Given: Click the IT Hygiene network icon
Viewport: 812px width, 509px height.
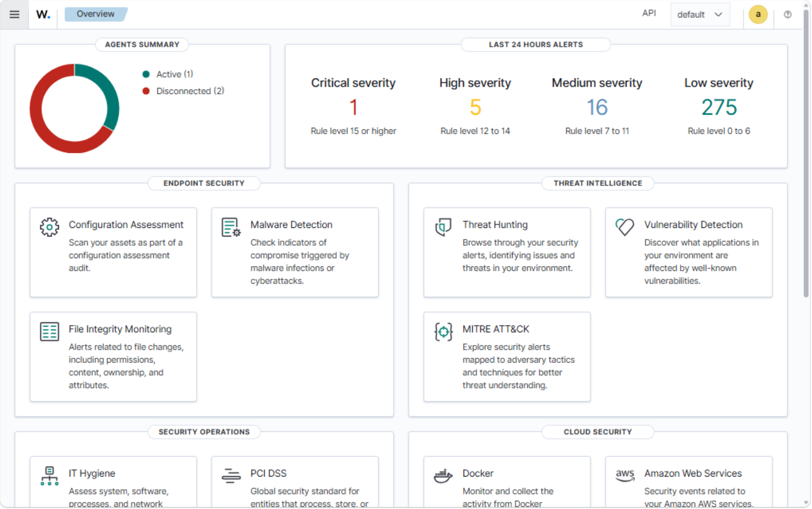Looking at the screenshot, I should click(x=49, y=476).
